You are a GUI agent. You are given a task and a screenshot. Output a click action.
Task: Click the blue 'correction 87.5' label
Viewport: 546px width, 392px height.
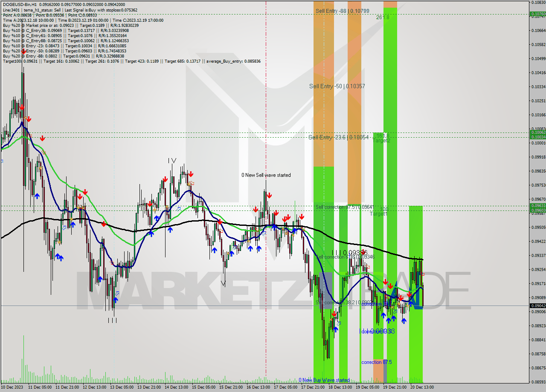coord(377,362)
